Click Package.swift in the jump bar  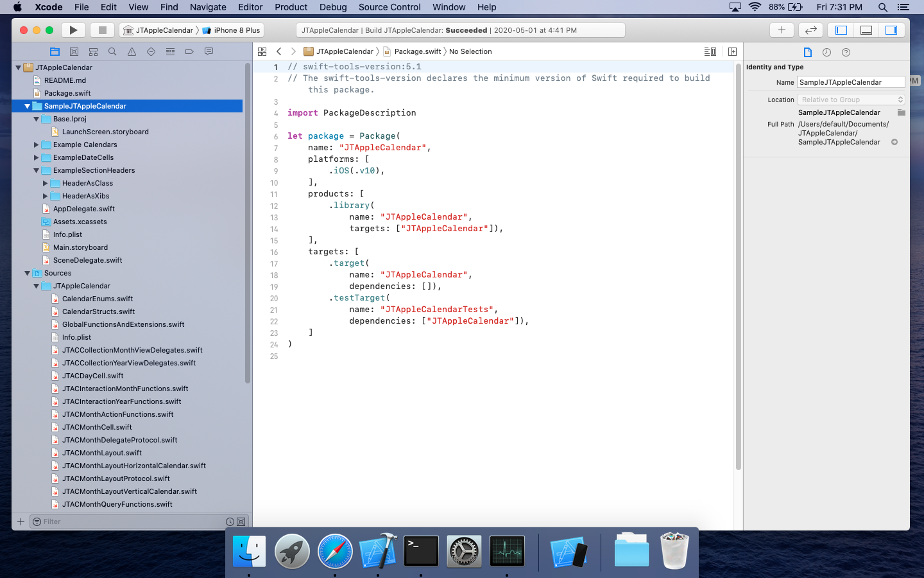[411, 51]
